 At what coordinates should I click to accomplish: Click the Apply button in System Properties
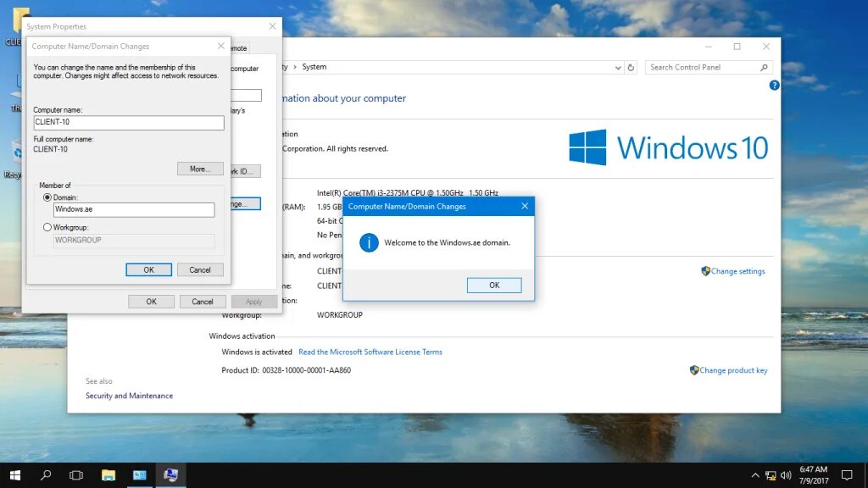pyautogui.click(x=253, y=302)
